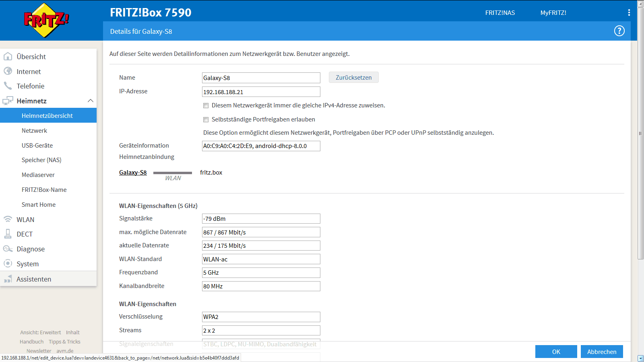Open the Handbuch footer link

(x=31, y=341)
